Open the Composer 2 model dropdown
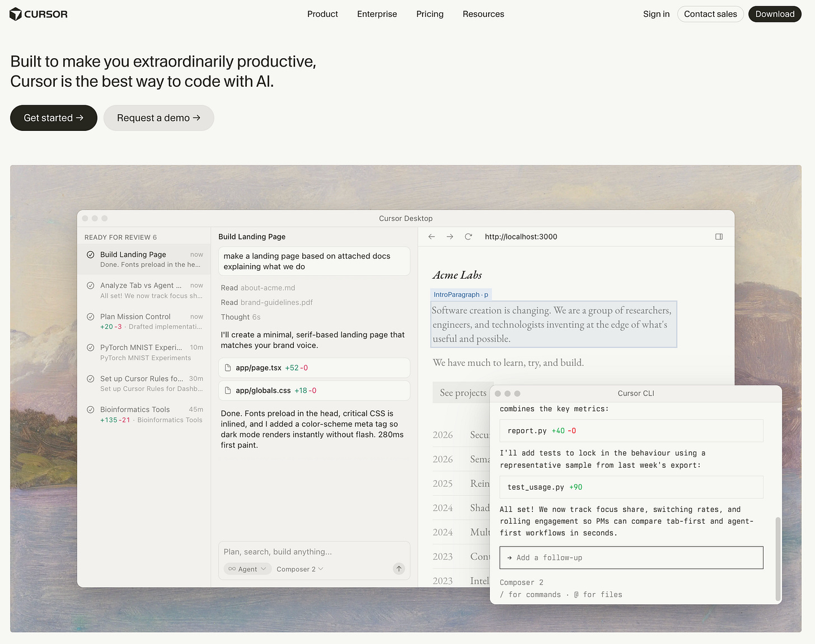The width and height of the screenshot is (815, 644). pos(299,569)
